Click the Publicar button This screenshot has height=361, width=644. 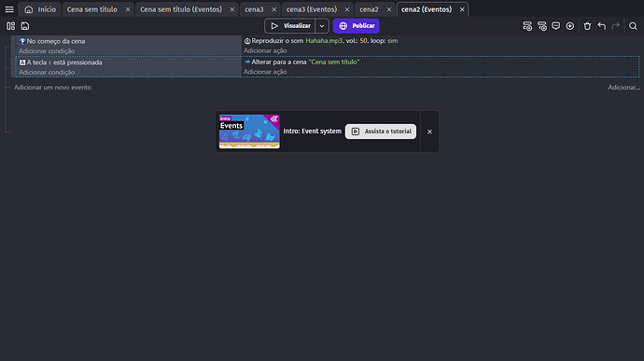click(357, 26)
